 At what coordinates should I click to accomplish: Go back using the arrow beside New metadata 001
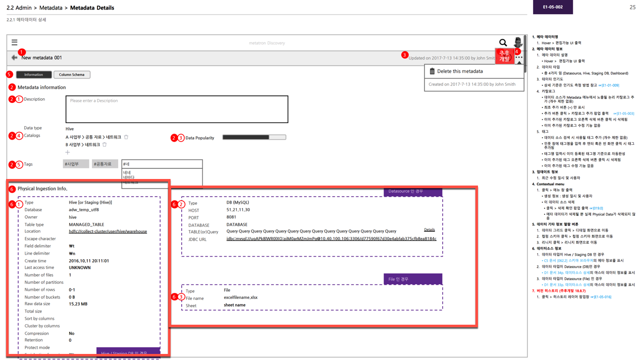[14, 58]
